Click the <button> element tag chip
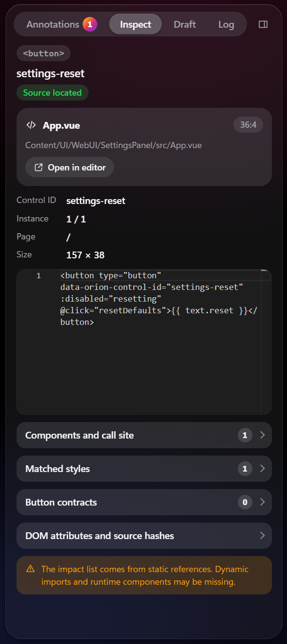287x644 pixels. pyautogui.click(x=43, y=53)
